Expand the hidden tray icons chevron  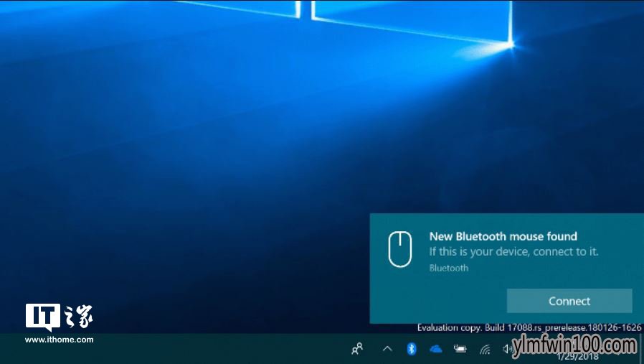(x=387, y=349)
